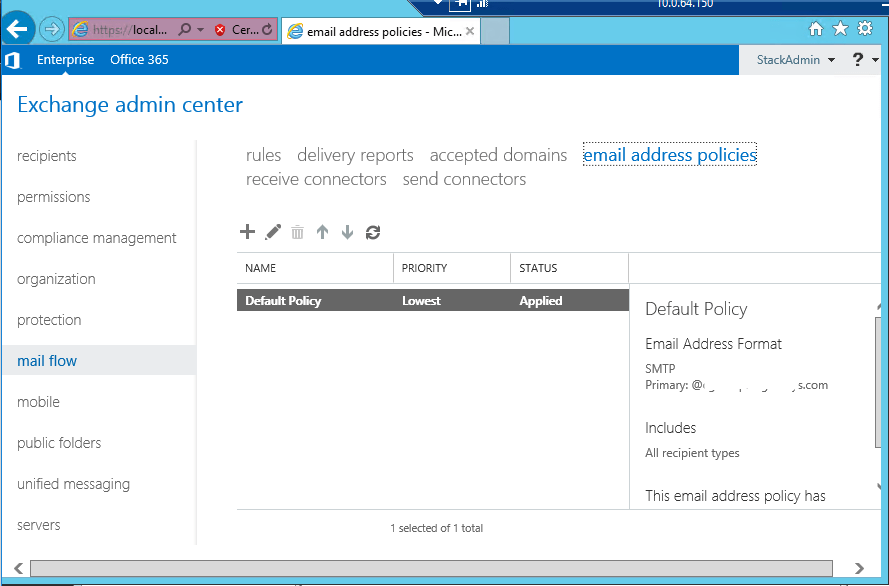This screenshot has width=889, height=586.
Task: Sort list by the PRIORITY column header
Action: [425, 268]
